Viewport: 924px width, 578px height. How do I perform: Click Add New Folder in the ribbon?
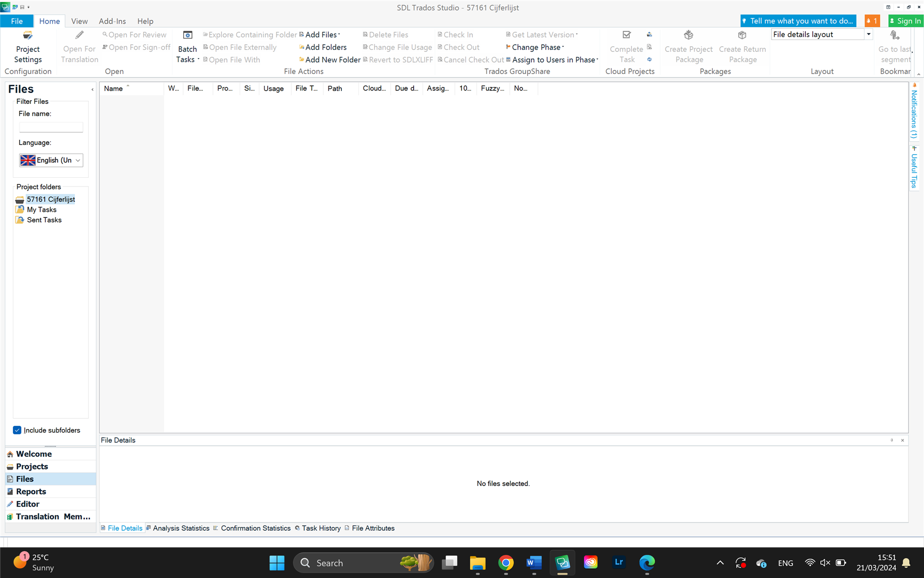point(330,60)
